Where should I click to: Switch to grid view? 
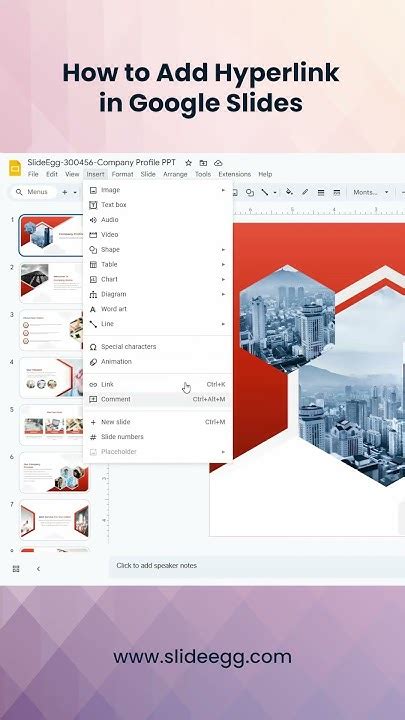point(16,569)
